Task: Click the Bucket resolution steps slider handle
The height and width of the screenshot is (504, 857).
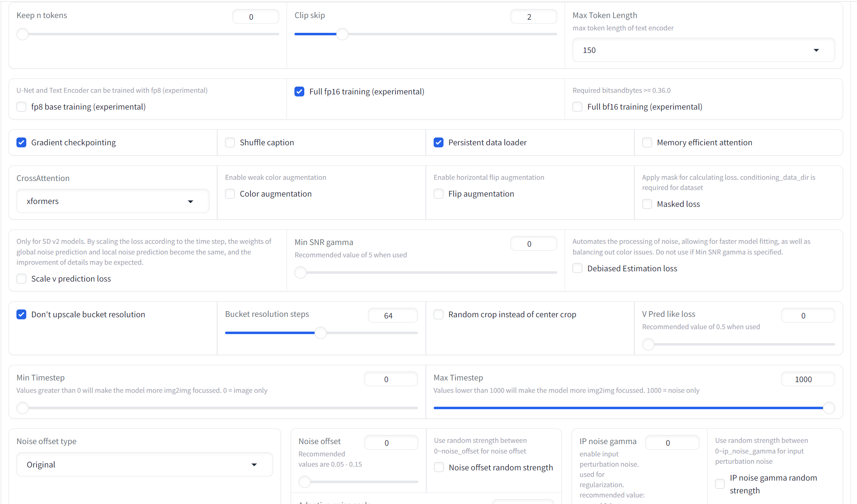Action: point(321,333)
